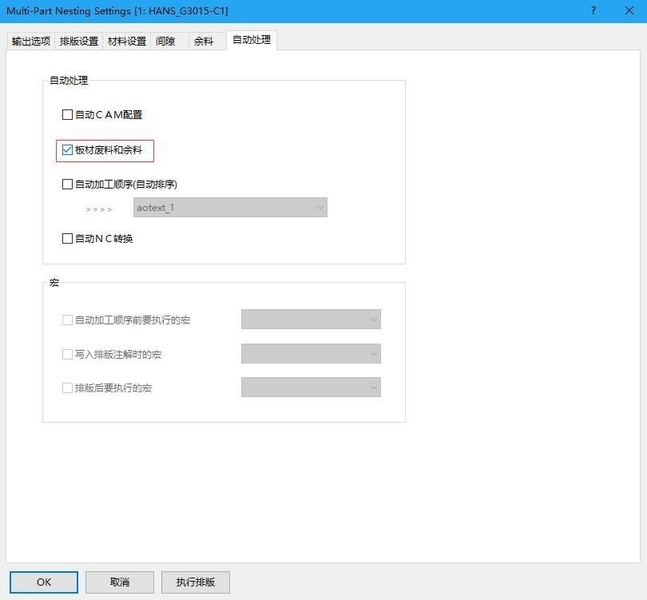Select the 自动处理 tab
647x600 pixels.
(251, 40)
